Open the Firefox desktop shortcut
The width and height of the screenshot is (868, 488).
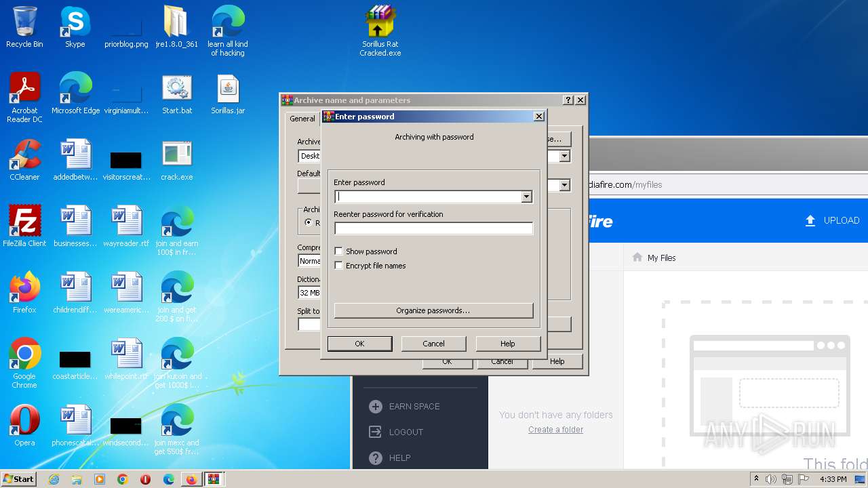[x=24, y=293]
